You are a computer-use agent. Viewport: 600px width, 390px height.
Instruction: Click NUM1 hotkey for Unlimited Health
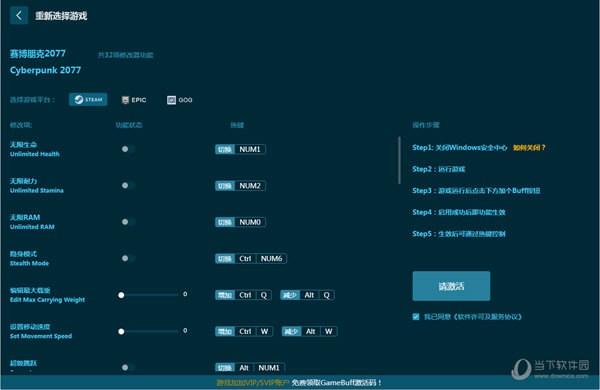pos(250,149)
